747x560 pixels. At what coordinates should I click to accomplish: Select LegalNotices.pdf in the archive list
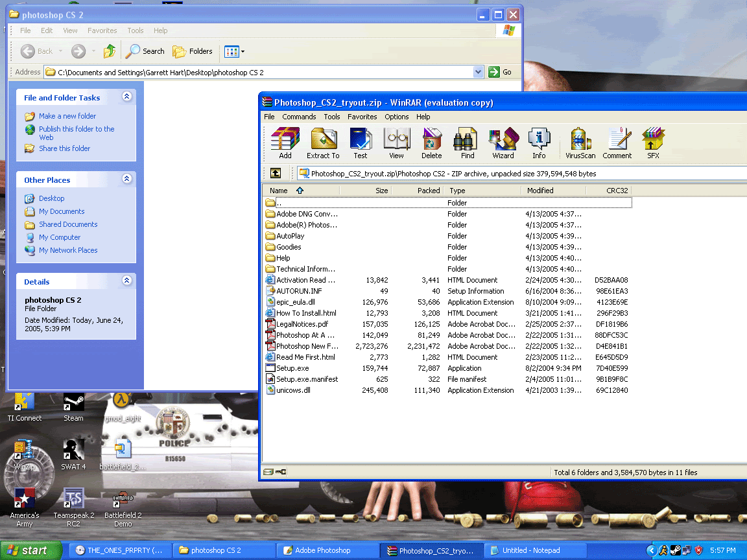tap(302, 324)
